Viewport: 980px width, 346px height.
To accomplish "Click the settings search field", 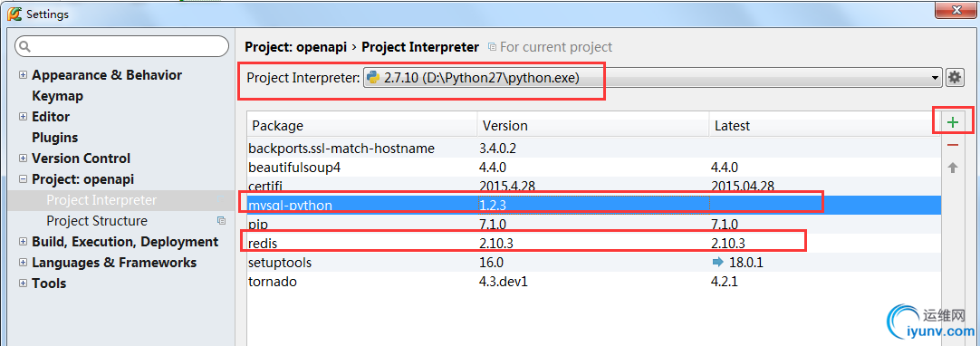I will 122,46.
